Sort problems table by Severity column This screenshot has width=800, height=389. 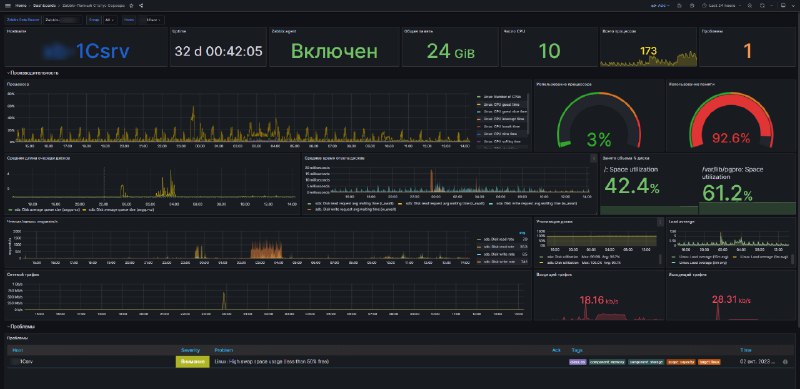(190, 350)
